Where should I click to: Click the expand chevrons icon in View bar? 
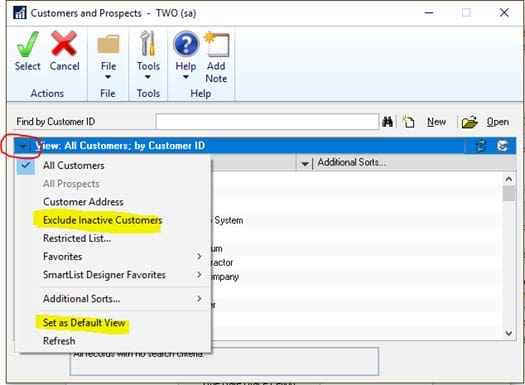point(502,146)
